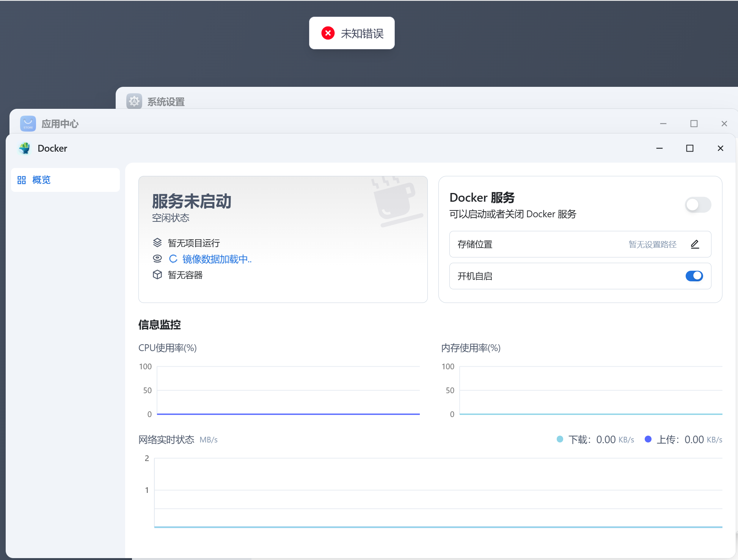
Task: Maximize the 应用中心 window
Action: [694, 124]
